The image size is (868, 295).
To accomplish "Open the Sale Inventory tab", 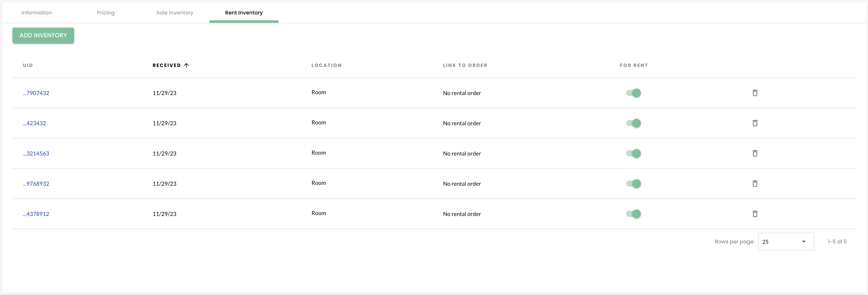I will click(174, 13).
